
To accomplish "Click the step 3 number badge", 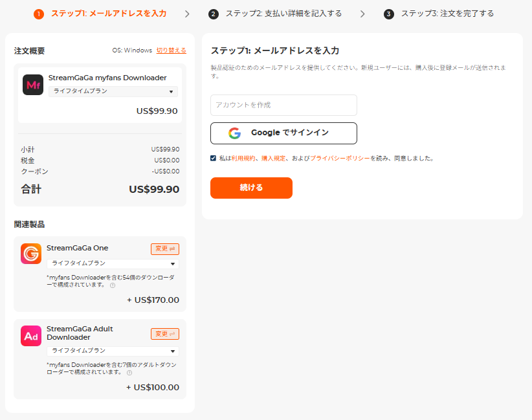I will (x=389, y=14).
